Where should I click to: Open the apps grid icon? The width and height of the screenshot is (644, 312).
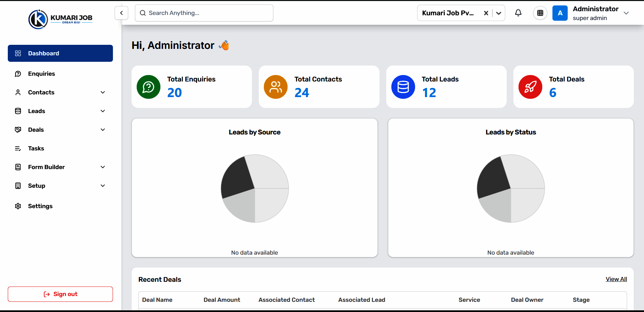(x=540, y=13)
